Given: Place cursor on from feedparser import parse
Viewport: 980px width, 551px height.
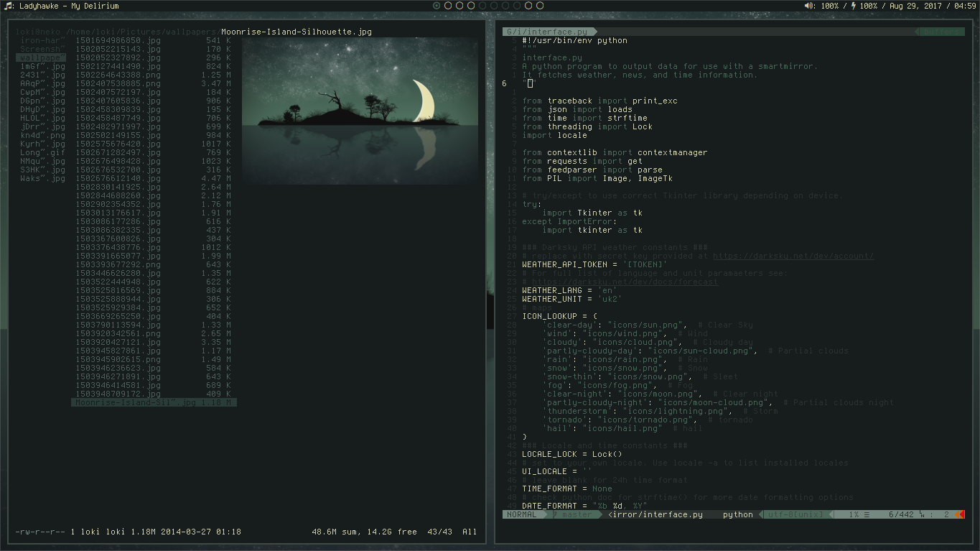Looking at the screenshot, I should (x=592, y=170).
